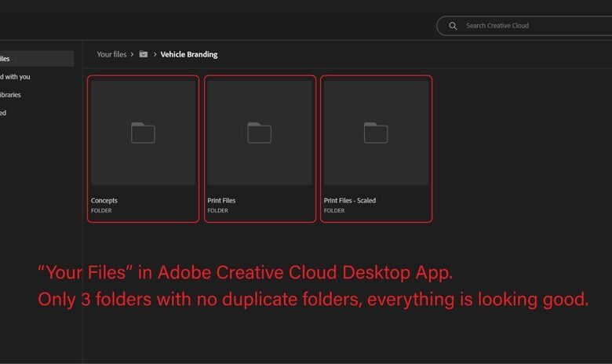Open Deleted in the sidebar
Screen dimensions: 612x364
tap(3, 113)
